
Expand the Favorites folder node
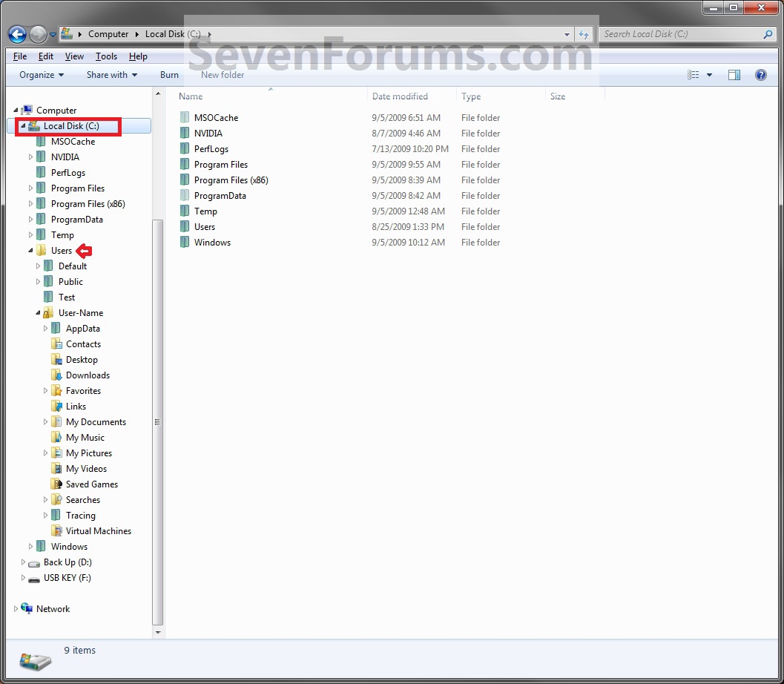(x=45, y=390)
